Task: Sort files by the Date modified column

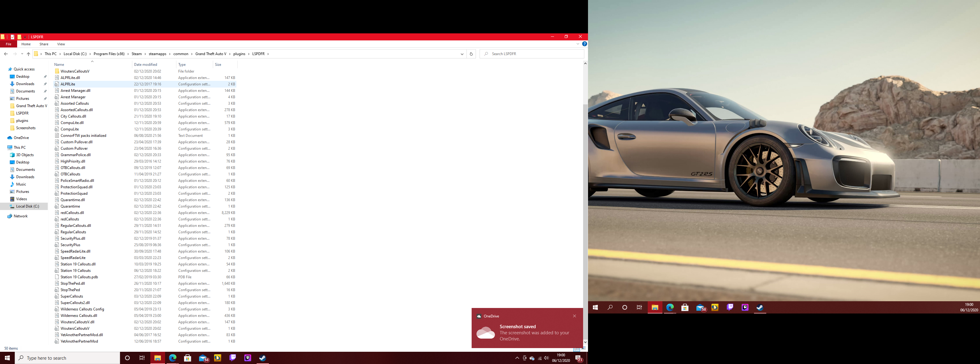Action: tap(145, 65)
